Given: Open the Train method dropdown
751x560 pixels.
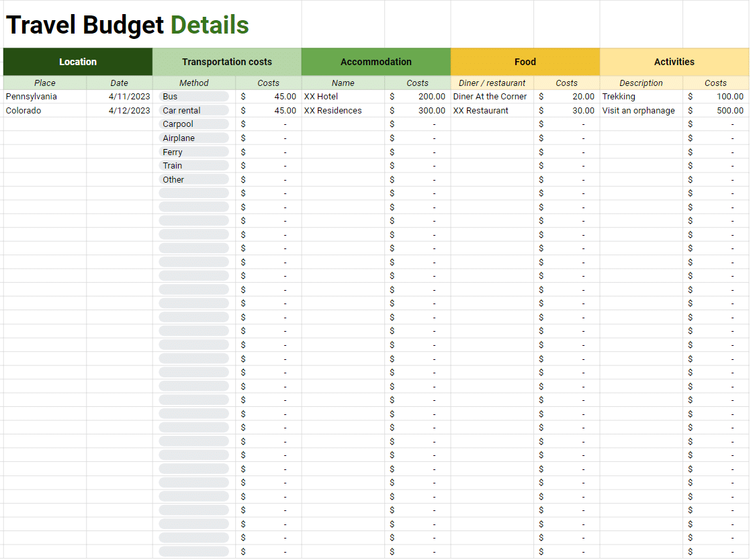Looking at the screenshot, I should (x=193, y=165).
